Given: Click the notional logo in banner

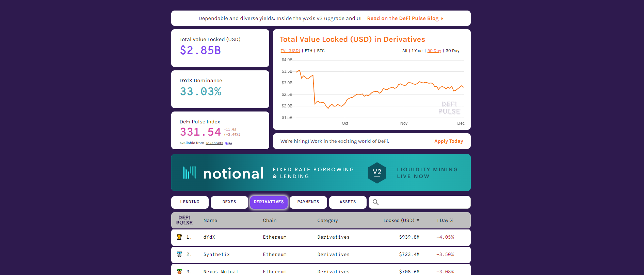Looking at the screenshot, I should click(223, 173).
